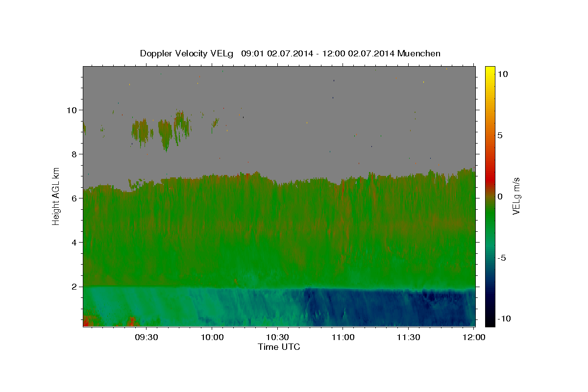Click the 10:00 time tick label
Screen dimensions: 588x392
pos(212,337)
